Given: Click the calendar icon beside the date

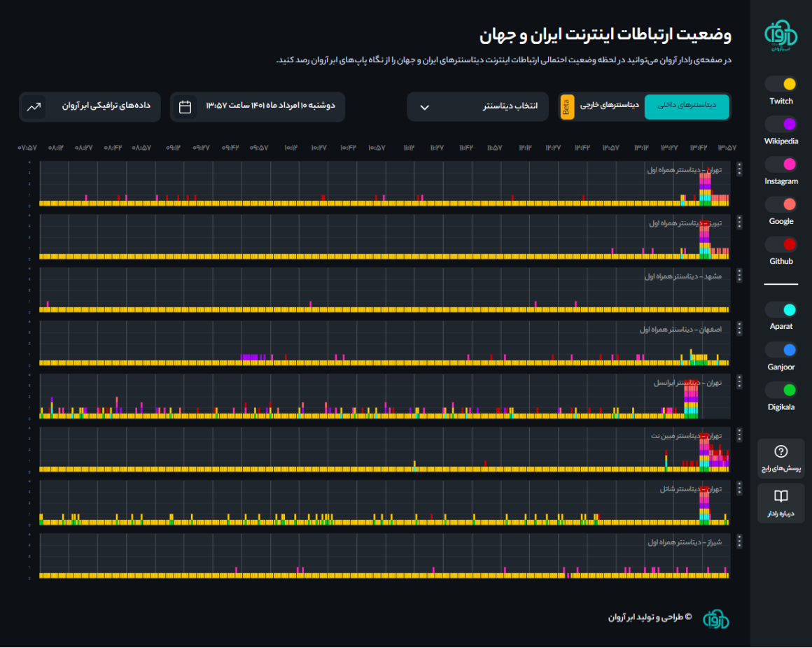Looking at the screenshot, I should pos(185,107).
